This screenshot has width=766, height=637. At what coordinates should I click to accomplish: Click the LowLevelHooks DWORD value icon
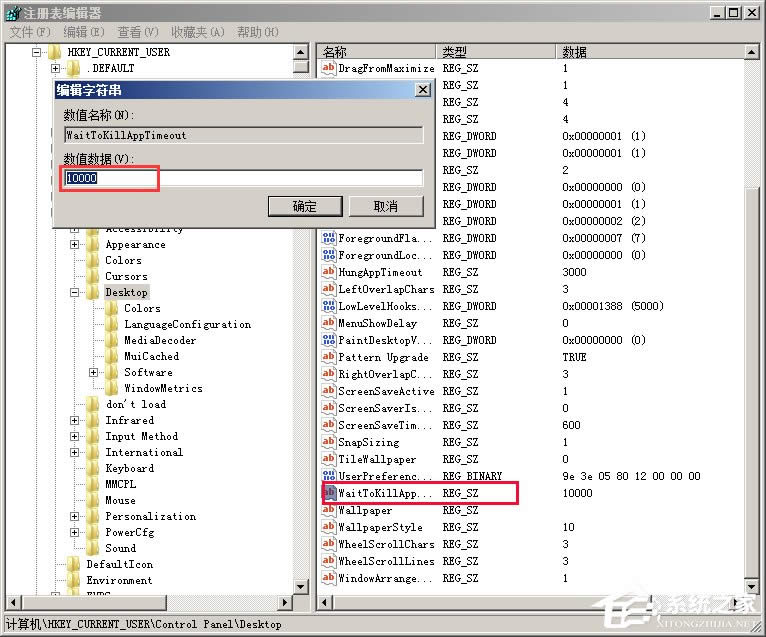click(x=329, y=307)
